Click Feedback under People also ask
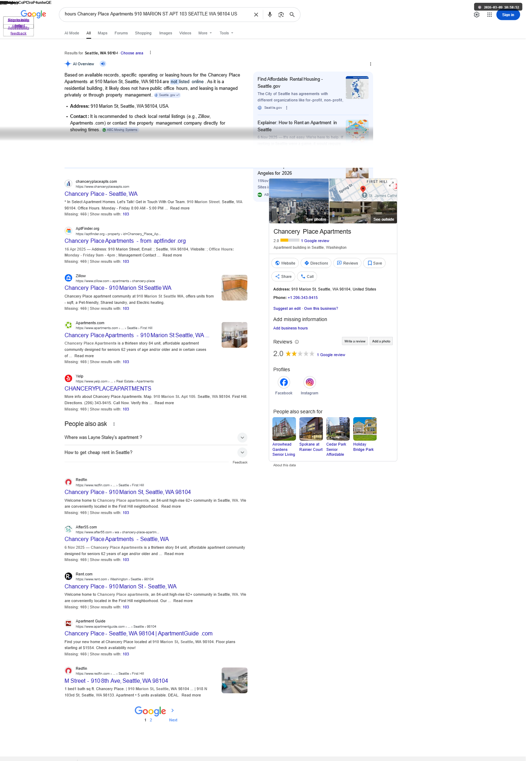532x761 pixels. [x=240, y=462]
